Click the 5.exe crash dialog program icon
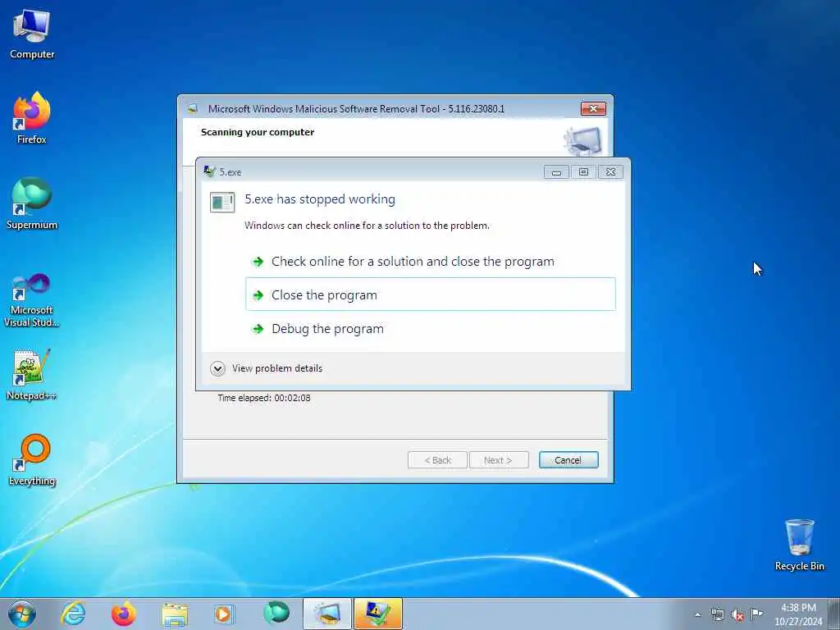Screen dimensions: 840x630 (222, 202)
